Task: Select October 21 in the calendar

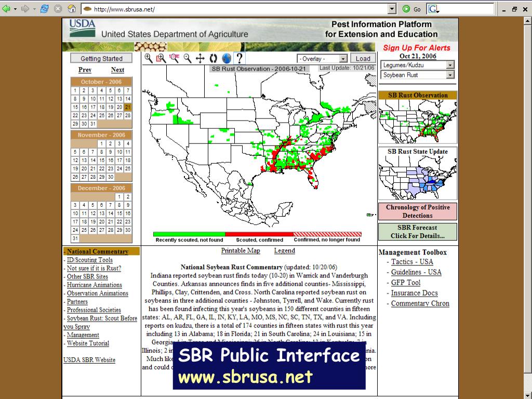Action: [x=128, y=107]
